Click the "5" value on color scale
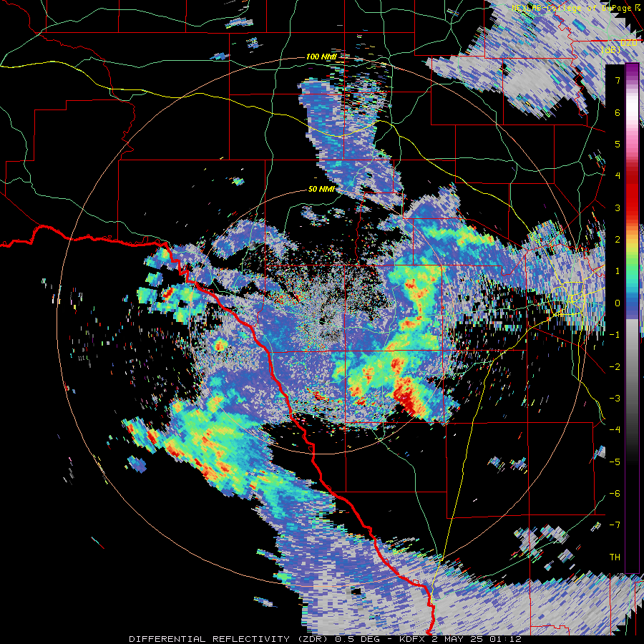Image resolution: width=644 pixels, height=644 pixels. click(618, 144)
